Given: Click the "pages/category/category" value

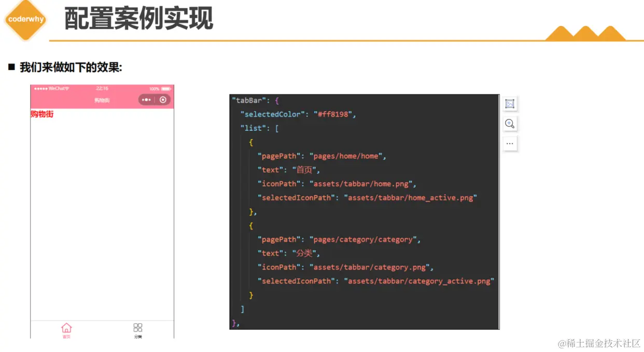Looking at the screenshot, I should pos(363,239).
